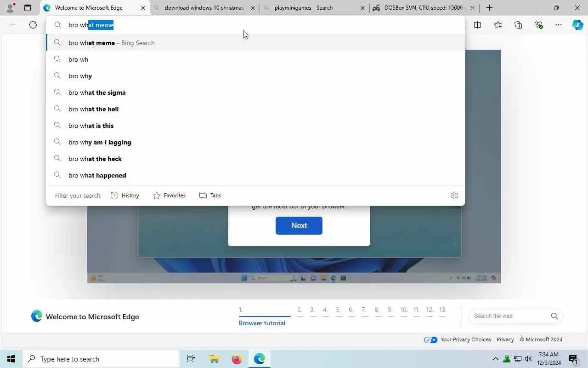Open the profile avatar icon
Image resolution: width=588 pixels, height=368 pixels.
(10, 8)
